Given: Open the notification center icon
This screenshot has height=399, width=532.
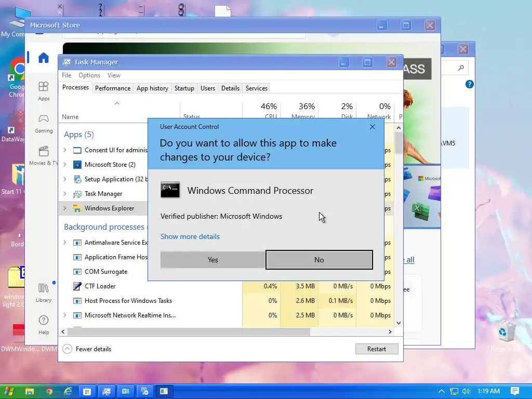Looking at the screenshot, I should click(x=515, y=391).
